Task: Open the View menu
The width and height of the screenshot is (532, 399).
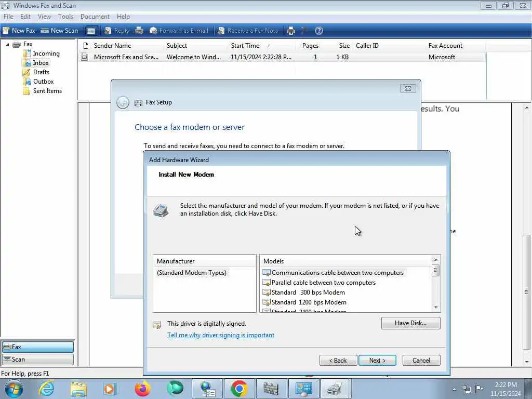Action: click(x=44, y=17)
